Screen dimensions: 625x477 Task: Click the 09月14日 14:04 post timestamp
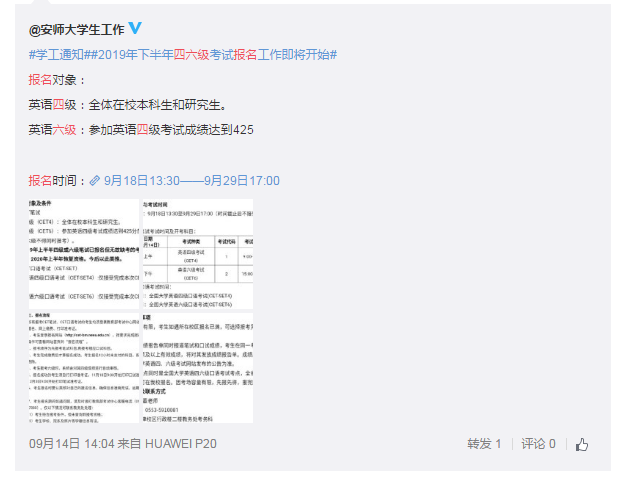pos(71,444)
